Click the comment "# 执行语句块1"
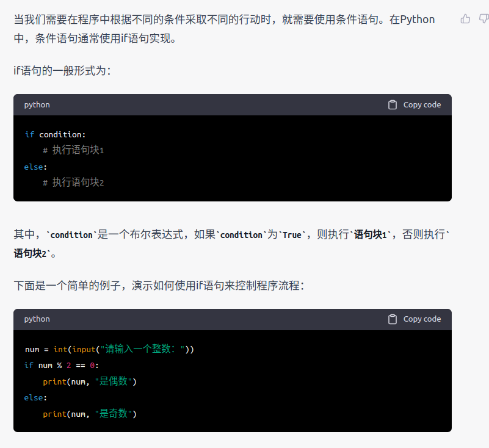Image resolution: width=489 pixels, height=448 pixels. tap(73, 150)
